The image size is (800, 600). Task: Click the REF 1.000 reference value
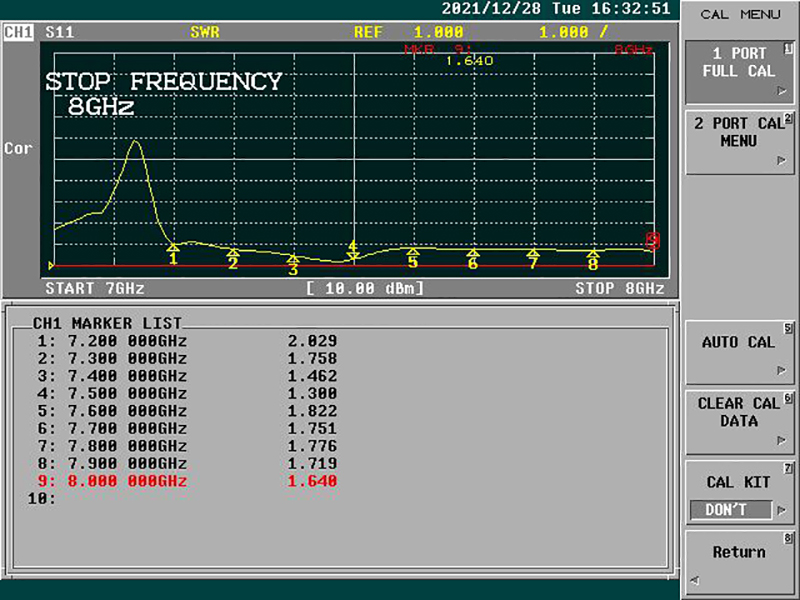tap(409, 33)
